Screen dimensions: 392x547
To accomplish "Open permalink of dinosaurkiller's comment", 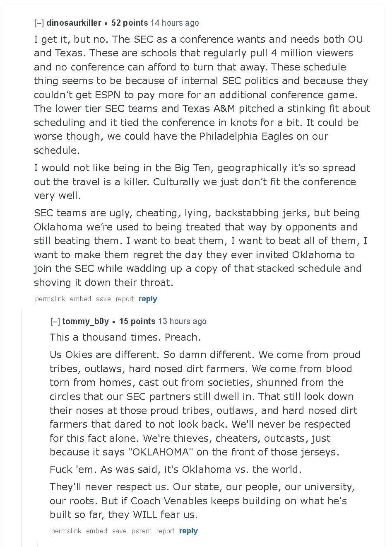I will click(x=50, y=299).
